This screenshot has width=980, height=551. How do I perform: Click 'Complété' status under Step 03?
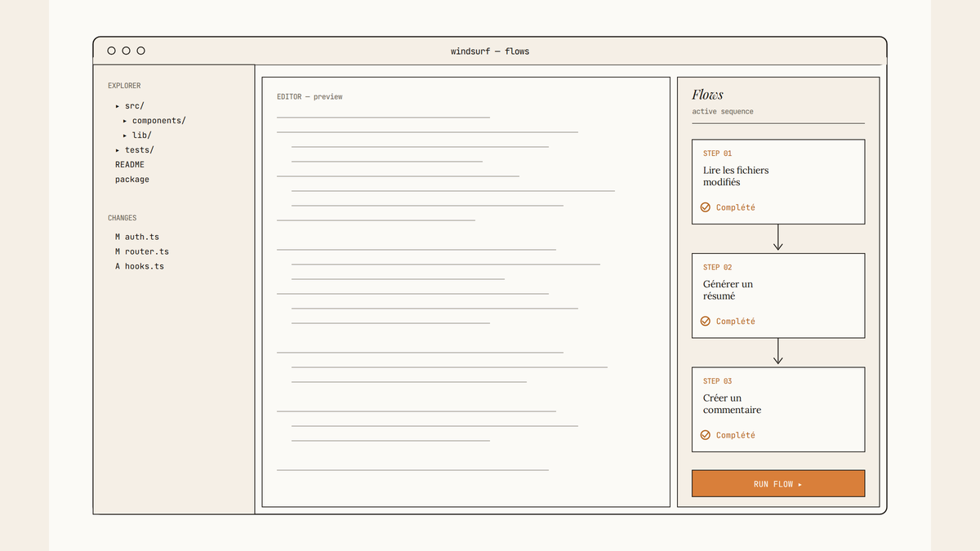(x=736, y=435)
